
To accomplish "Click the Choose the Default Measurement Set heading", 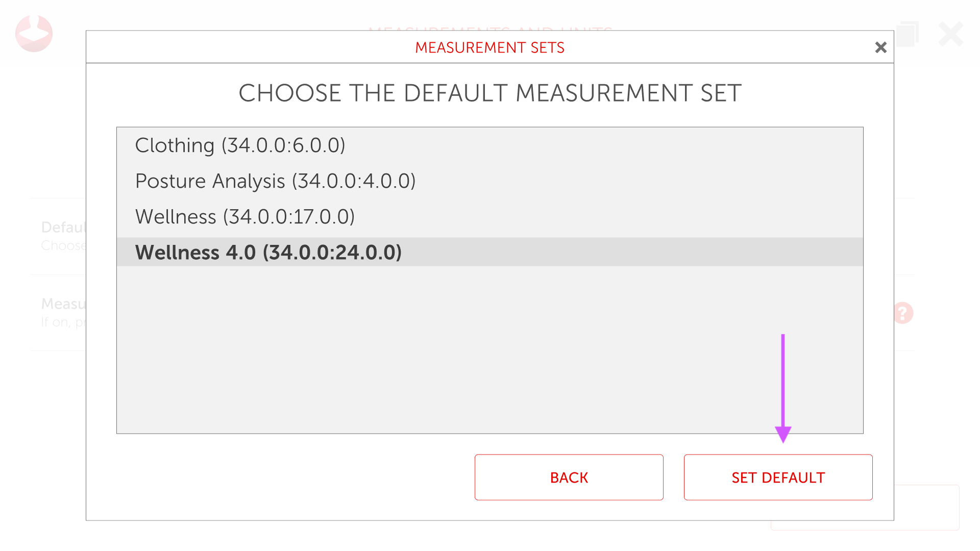I will click(489, 93).
